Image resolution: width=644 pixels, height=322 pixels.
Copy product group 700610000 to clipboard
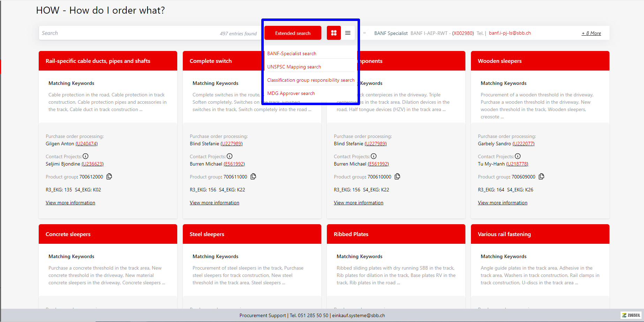(397, 176)
